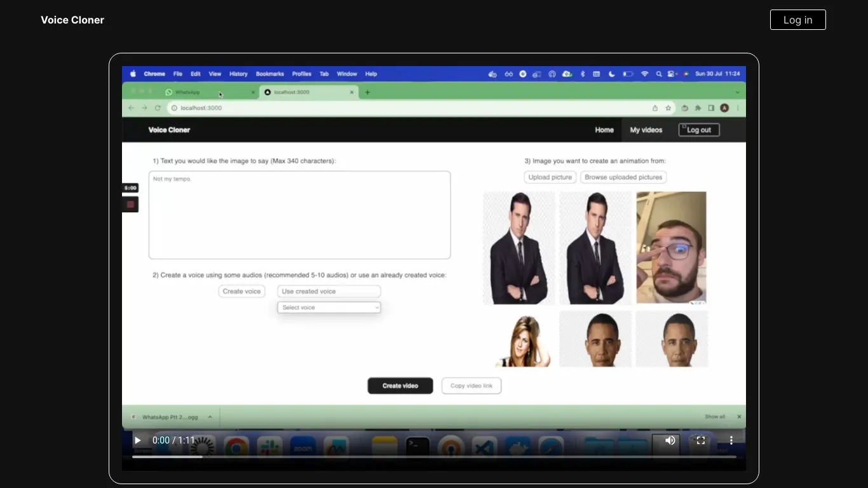Viewport: 868px width, 488px height.
Task: Click the Do Not Disturb moon icon
Action: pyautogui.click(x=612, y=74)
